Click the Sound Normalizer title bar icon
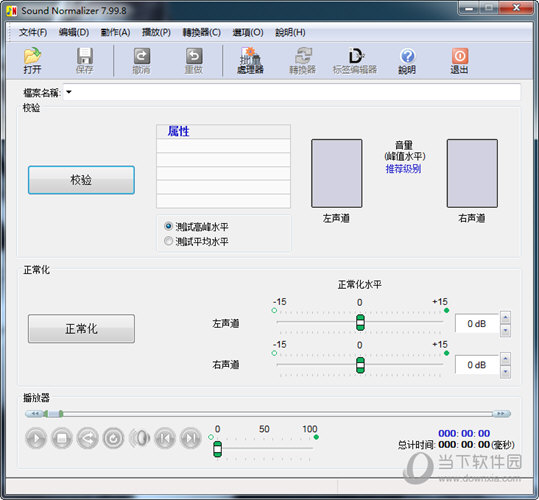This screenshot has height=500, width=539. pyautogui.click(x=11, y=11)
